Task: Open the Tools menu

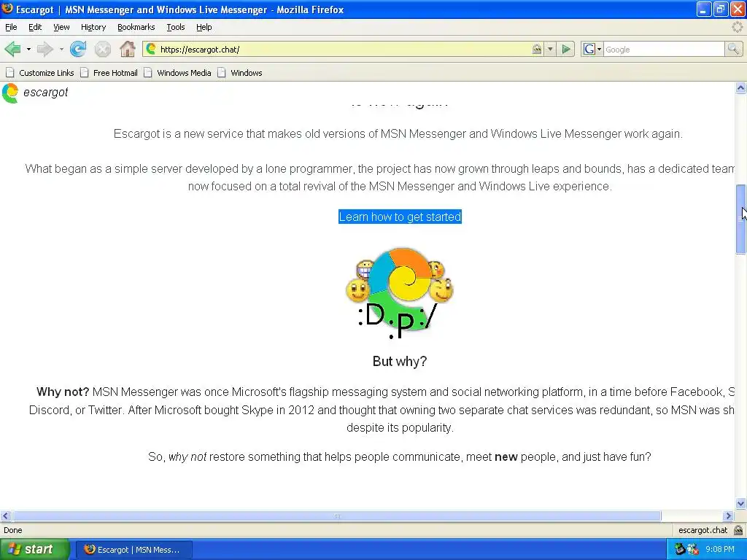Action: pyautogui.click(x=176, y=27)
